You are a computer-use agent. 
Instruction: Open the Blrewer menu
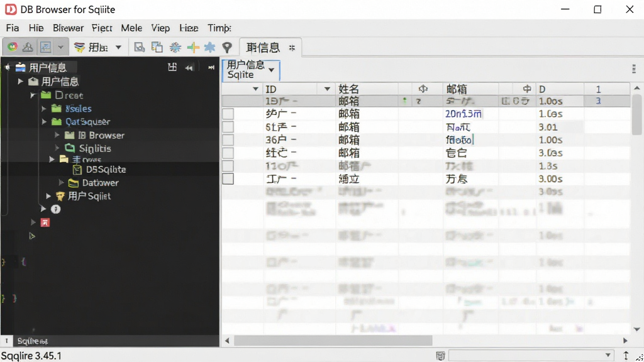[68, 28]
